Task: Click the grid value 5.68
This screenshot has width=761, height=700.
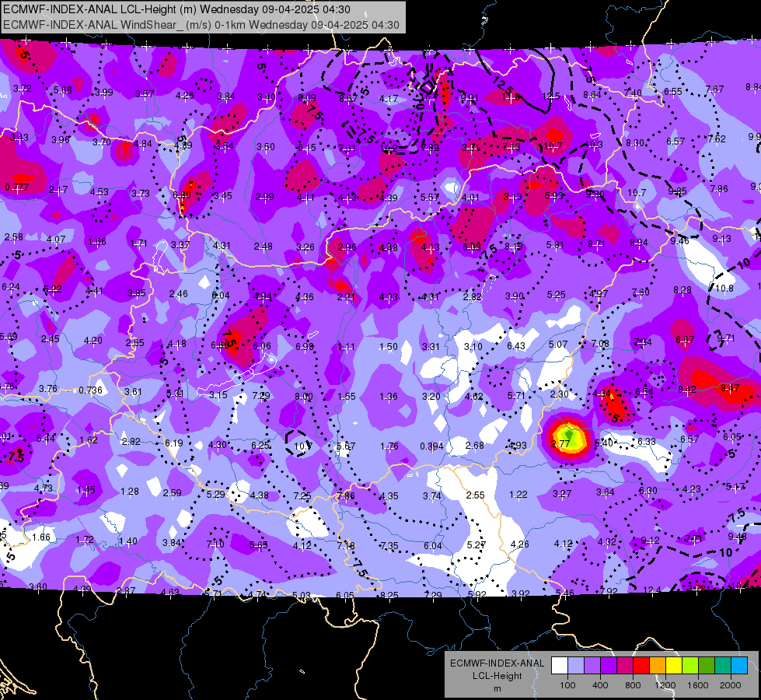Action: pyautogui.click(x=63, y=90)
